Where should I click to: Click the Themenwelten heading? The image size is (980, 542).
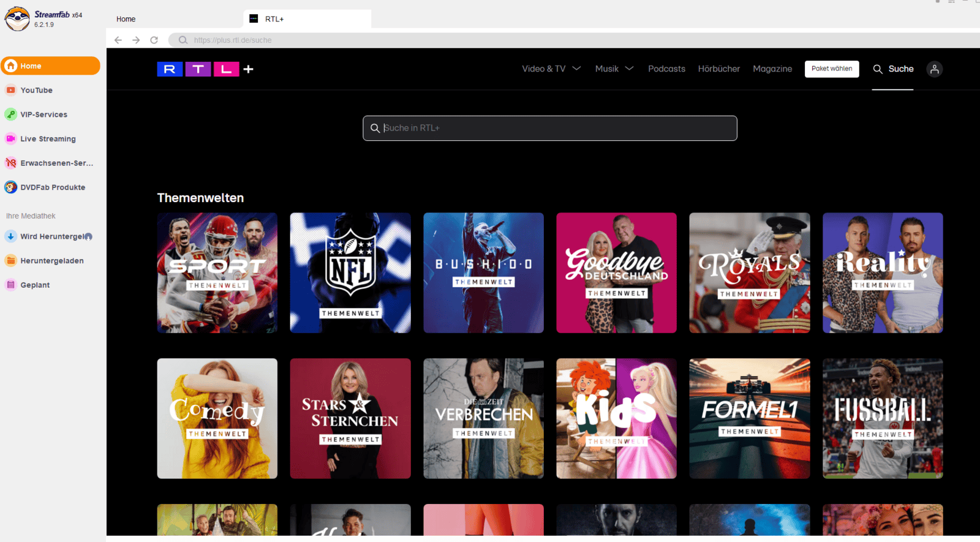point(200,198)
